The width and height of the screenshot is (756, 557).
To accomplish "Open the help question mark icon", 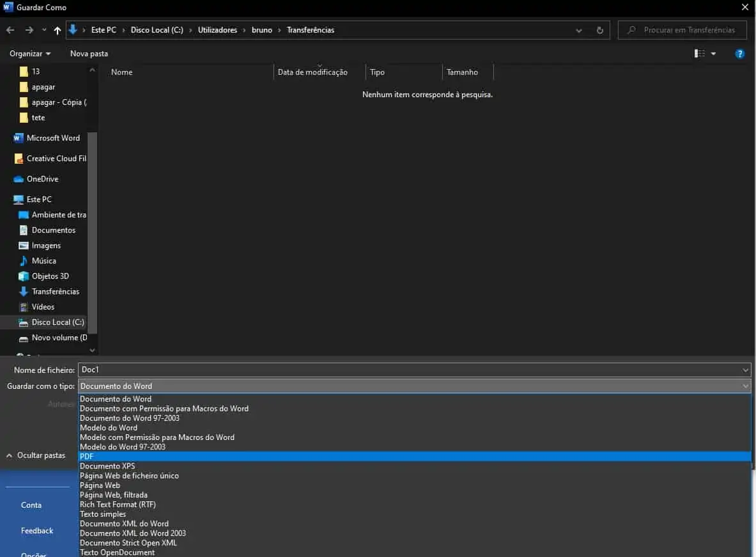I will click(739, 54).
